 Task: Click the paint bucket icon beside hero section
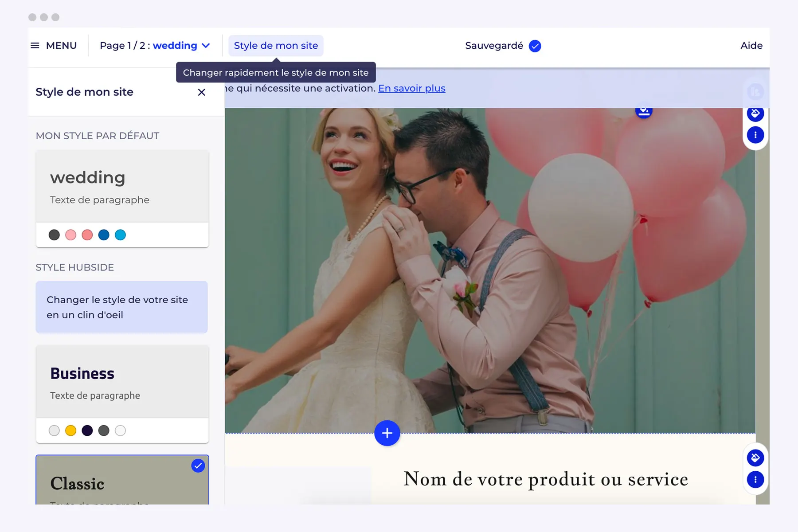coord(755,113)
